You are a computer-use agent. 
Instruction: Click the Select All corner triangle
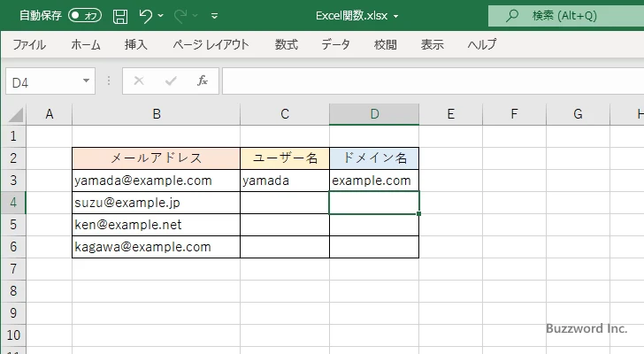click(15, 114)
